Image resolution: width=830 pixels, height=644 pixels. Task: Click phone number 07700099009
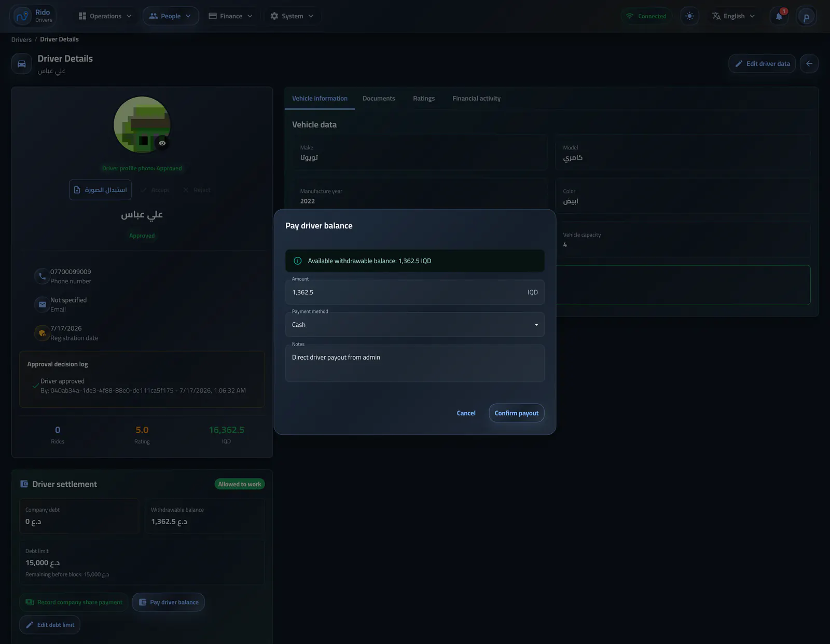pyautogui.click(x=71, y=272)
